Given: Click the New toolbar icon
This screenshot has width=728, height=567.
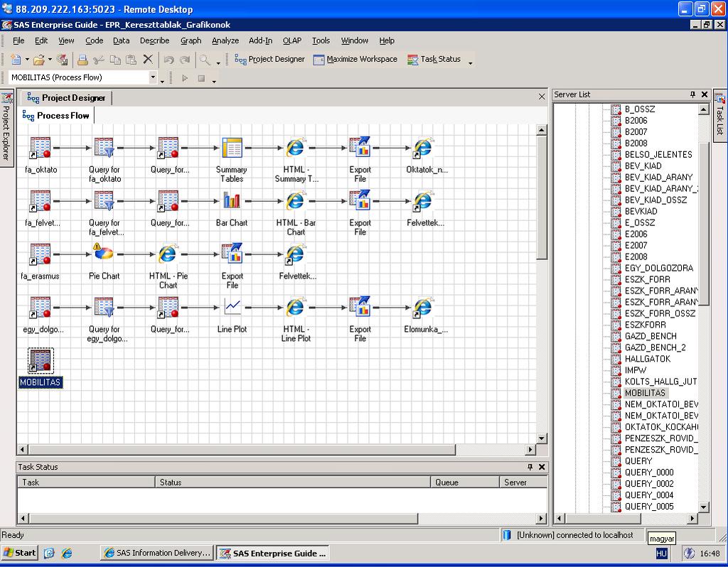Looking at the screenshot, I should coord(16,60).
